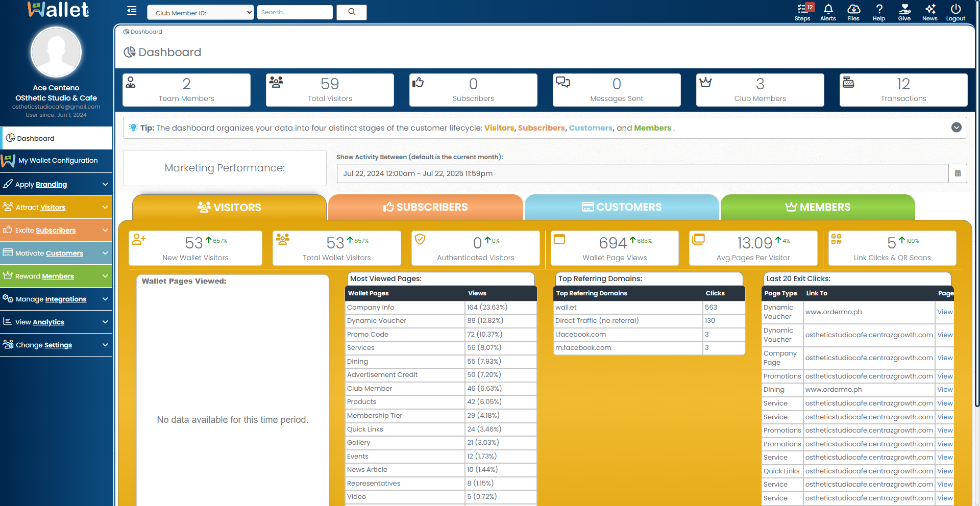Click the Wallet logo
The height and width of the screenshot is (506, 980).
click(58, 10)
